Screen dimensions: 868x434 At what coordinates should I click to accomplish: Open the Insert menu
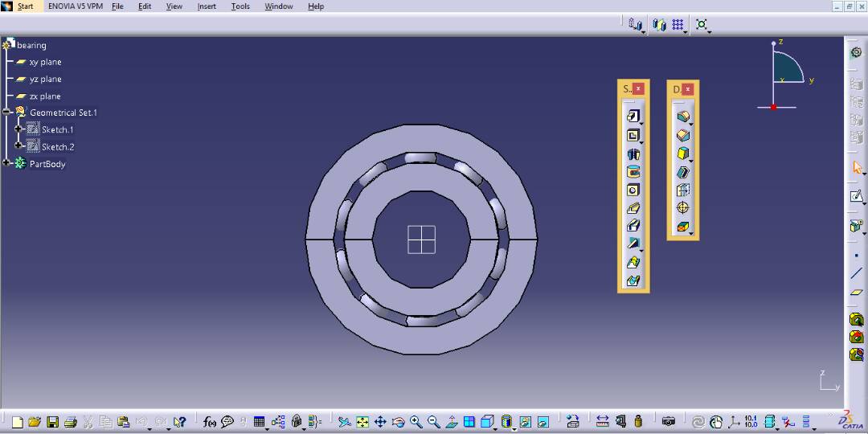(207, 6)
